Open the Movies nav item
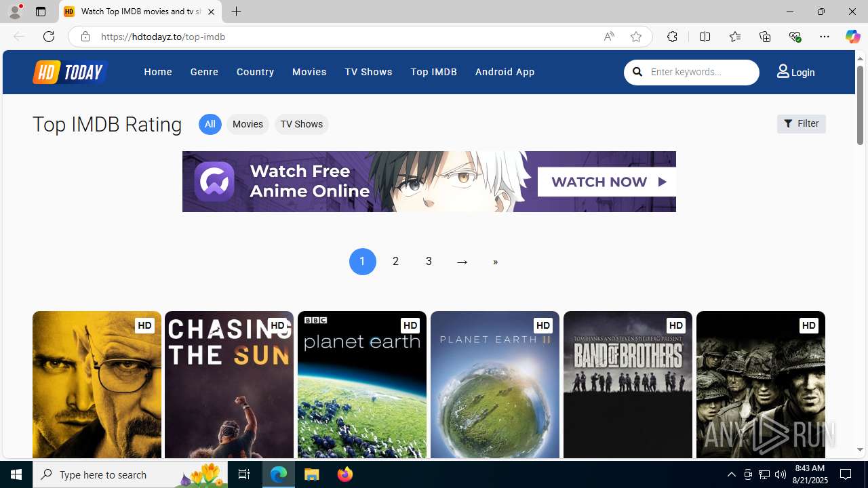The image size is (868, 488). click(309, 72)
